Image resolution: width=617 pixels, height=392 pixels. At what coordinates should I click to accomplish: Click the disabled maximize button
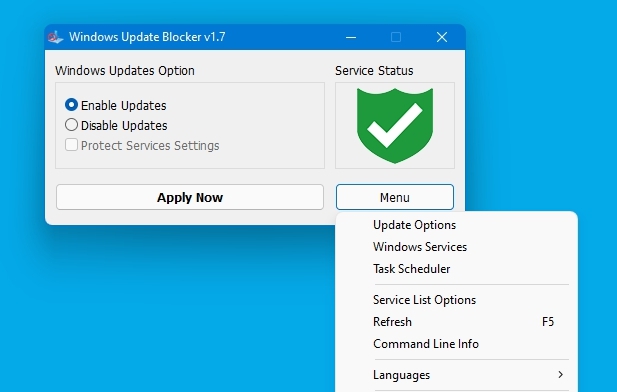pos(396,37)
